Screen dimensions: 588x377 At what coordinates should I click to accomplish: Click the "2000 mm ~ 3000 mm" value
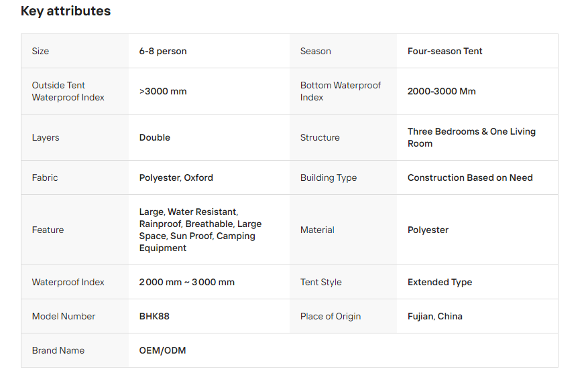[187, 282]
